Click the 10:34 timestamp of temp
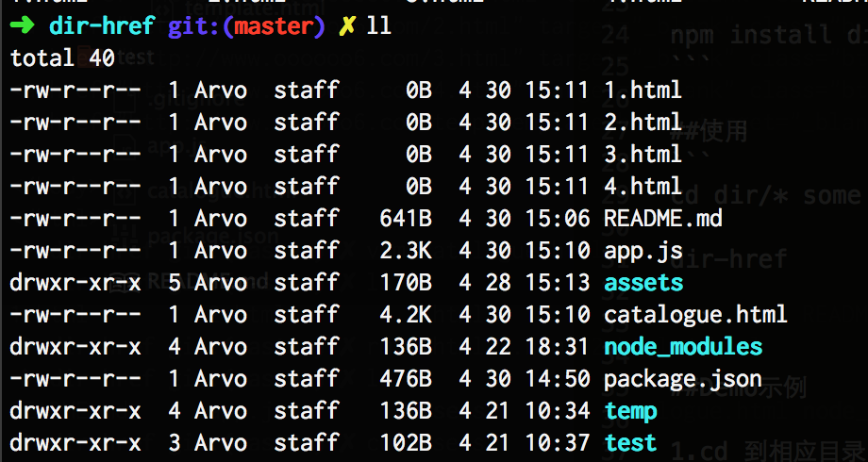Image resolution: width=868 pixels, height=462 pixels. tap(558, 410)
